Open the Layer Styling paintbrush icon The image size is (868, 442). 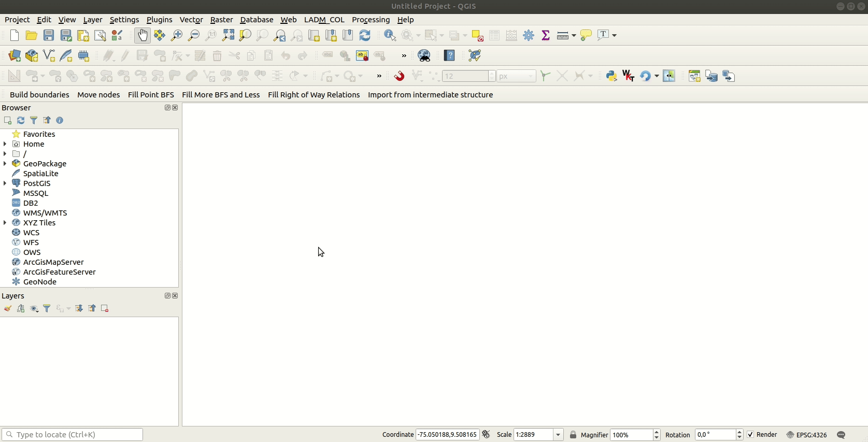[8, 308]
